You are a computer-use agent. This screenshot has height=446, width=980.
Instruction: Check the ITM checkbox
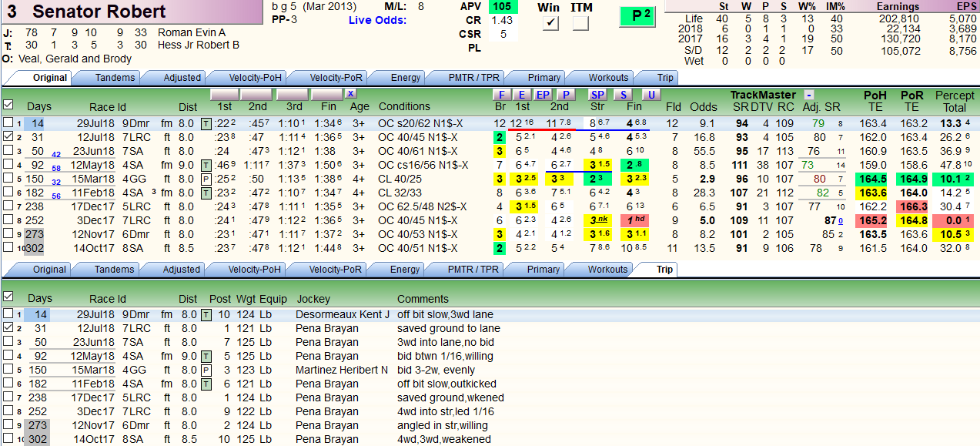tap(580, 23)
